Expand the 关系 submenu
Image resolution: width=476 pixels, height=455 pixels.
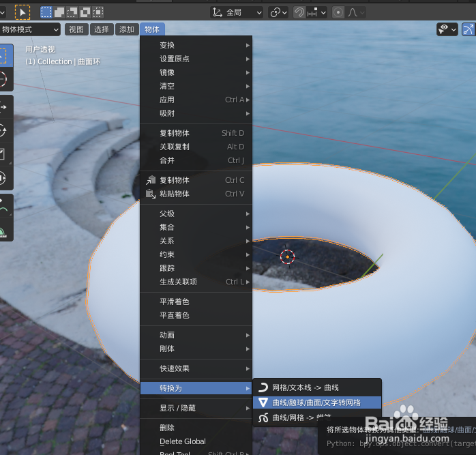pos(196,241)
